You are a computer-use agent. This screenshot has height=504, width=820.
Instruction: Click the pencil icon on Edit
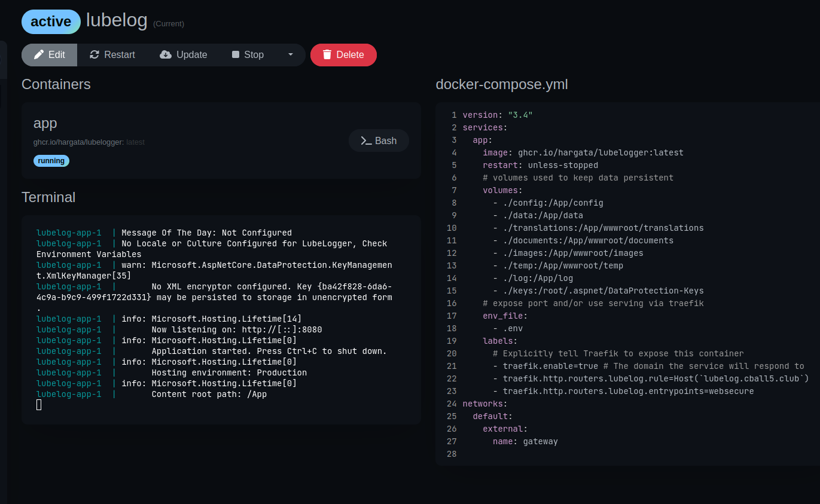[39, 55]
